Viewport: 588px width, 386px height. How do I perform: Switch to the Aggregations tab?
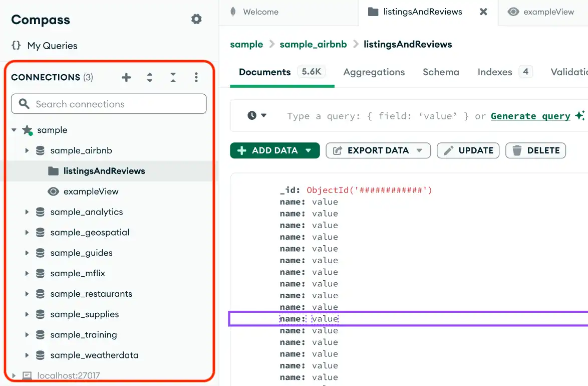click(374, 72)
